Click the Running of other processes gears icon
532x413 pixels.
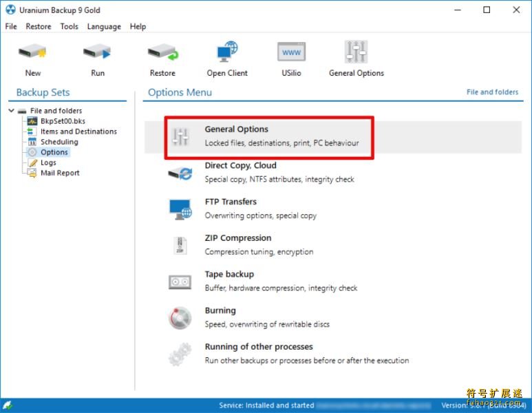click(180, 354)
